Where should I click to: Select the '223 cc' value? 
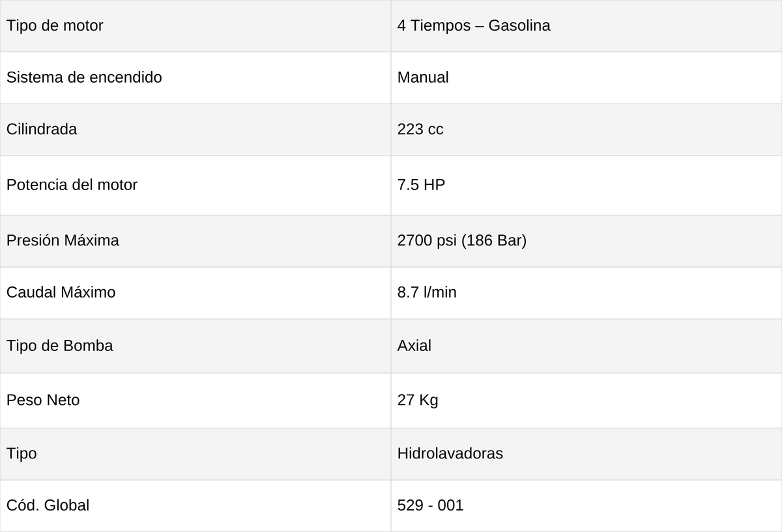point(420,130)
